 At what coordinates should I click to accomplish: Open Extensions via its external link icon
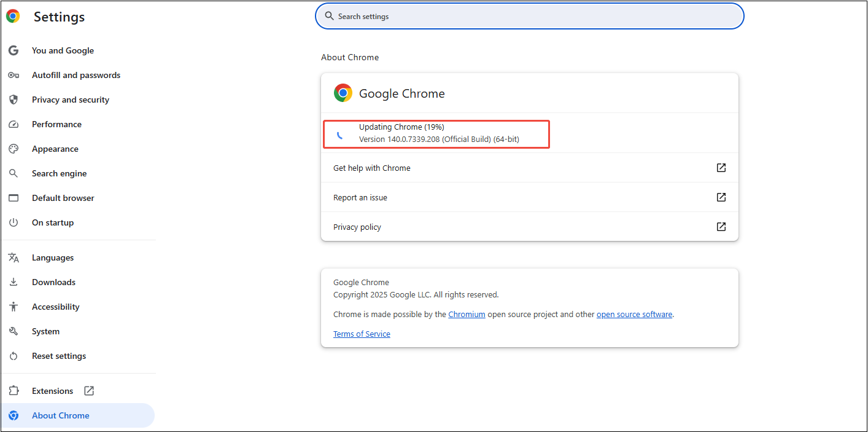(88, 390)
